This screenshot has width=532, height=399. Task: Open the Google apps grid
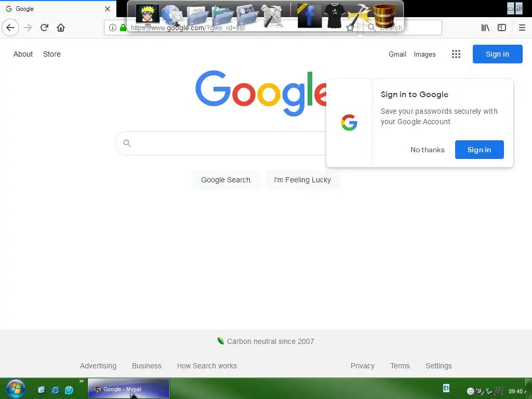tap(456, 54)
